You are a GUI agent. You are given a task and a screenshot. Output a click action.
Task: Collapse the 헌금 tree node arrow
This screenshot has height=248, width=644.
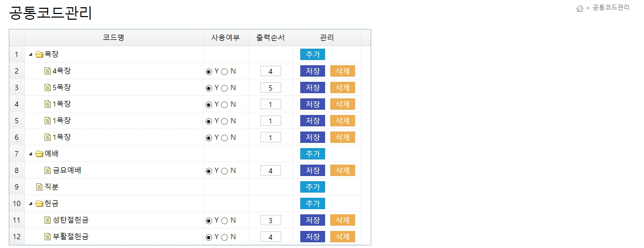pos(31,204)
